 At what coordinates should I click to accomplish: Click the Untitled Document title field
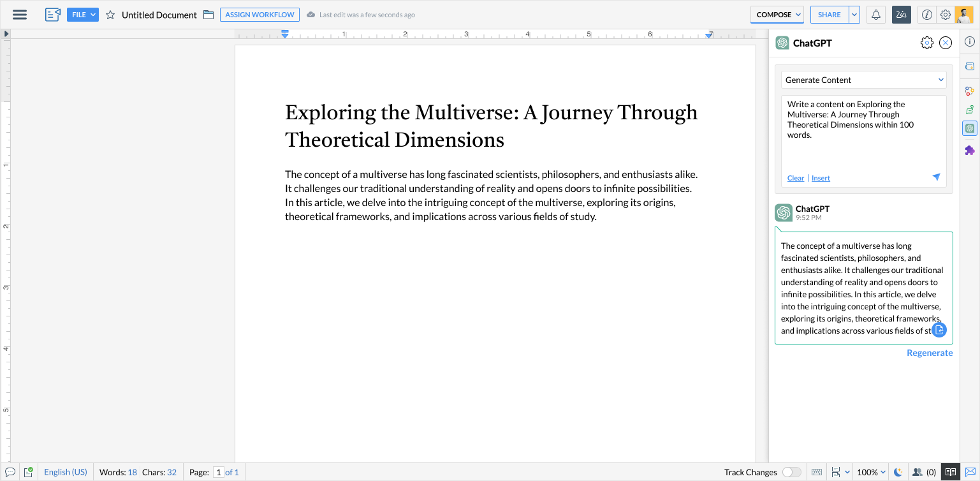[159, 15]
